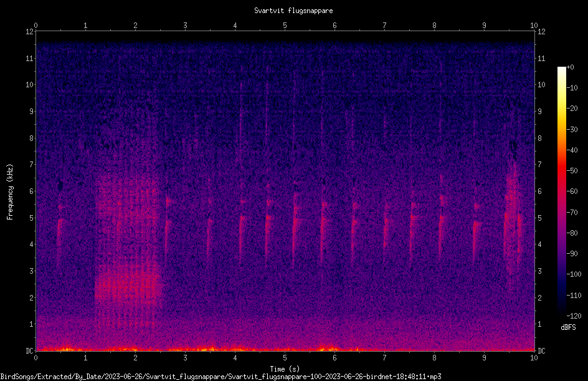The width and height of the screenshot is (588, 381).
Task: Click the 'dBFS' label under the color scale
Action: [x=568, y=327]
